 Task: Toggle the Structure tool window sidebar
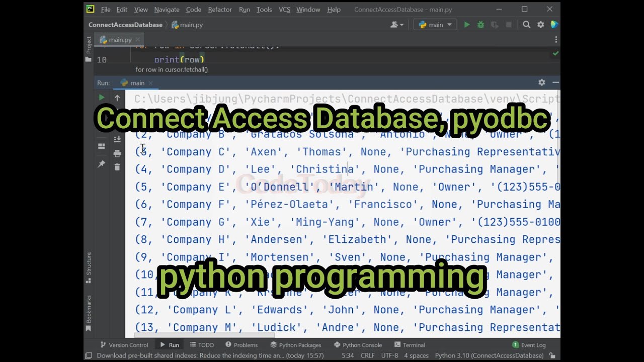tap(89, 264)
